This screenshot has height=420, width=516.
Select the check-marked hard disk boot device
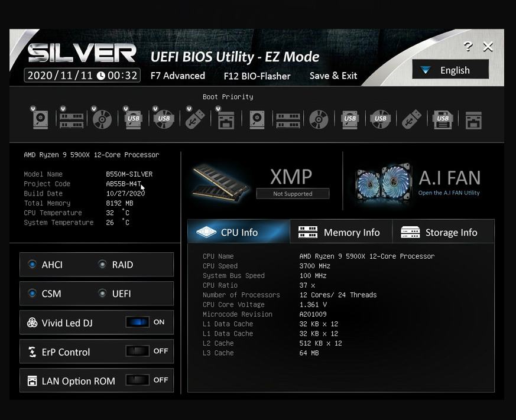[x=40, y=119]
